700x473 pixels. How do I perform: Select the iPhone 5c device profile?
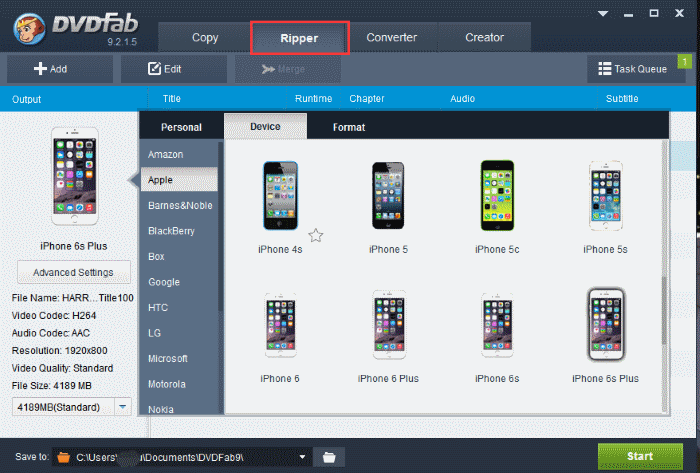[497, 198]
